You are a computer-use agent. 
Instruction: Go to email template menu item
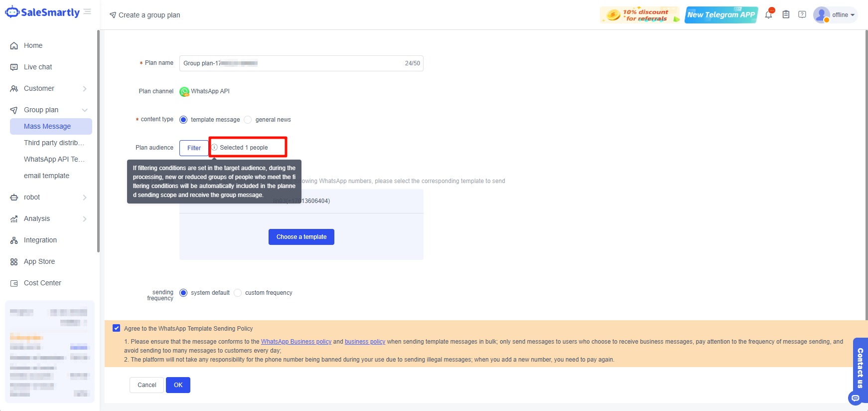pos(46,176)
